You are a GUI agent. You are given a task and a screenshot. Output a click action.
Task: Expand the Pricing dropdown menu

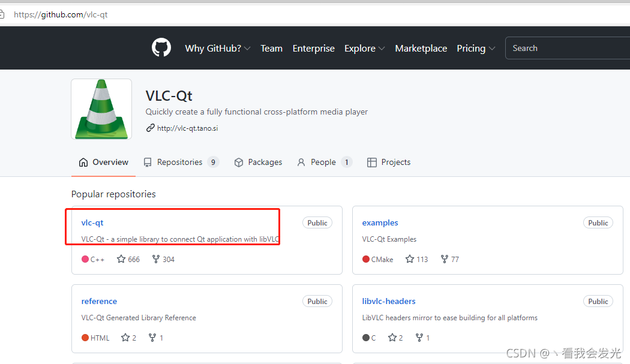(476, 48)
